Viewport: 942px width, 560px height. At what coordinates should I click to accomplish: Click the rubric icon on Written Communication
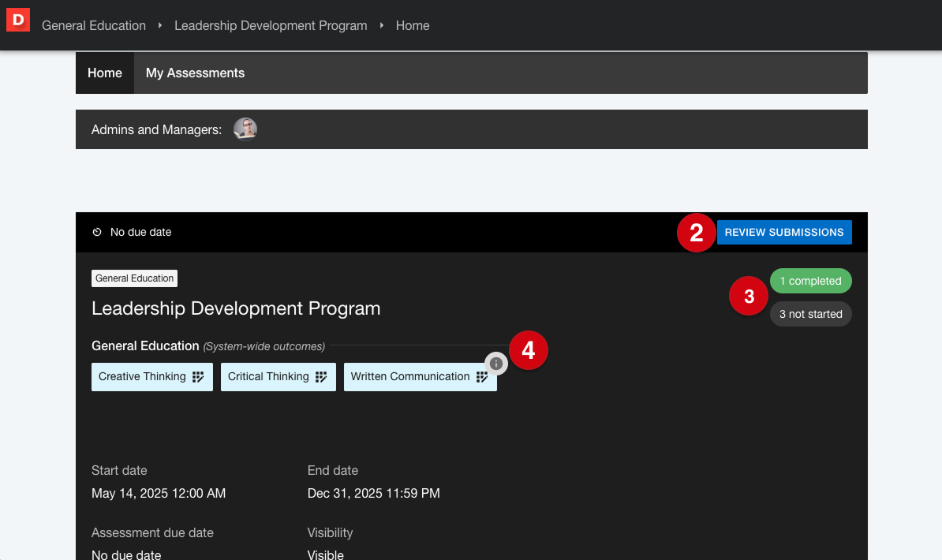[482, 377]
